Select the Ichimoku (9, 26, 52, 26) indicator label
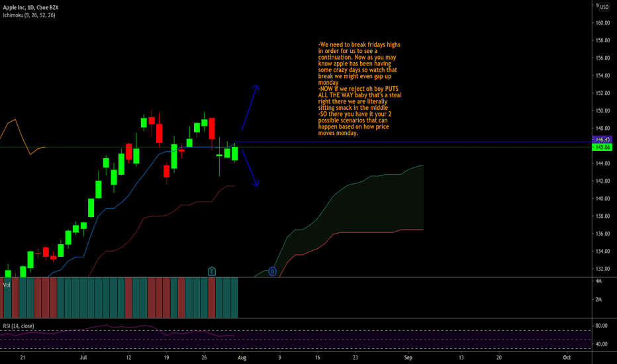The width and height of the screenshot is (617, 364). pyautogui.click(x=29, y=15)
